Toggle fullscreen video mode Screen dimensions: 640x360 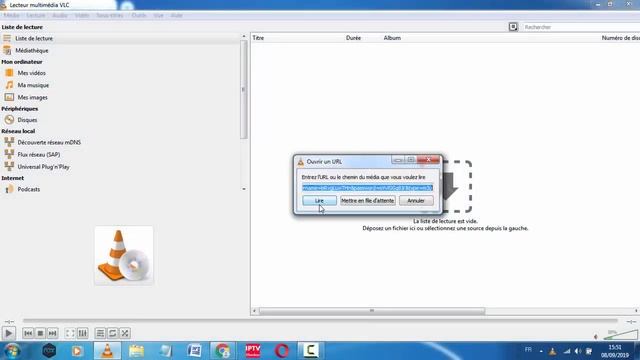[x=70, y=333]
